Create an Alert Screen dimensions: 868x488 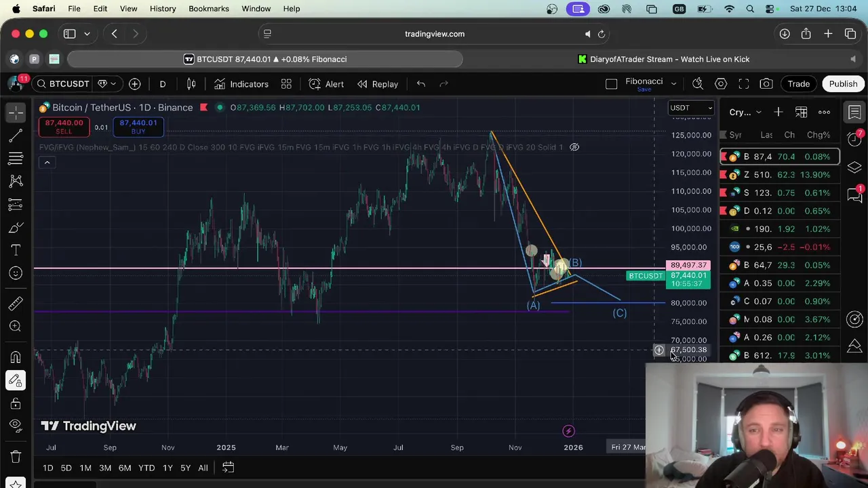(326, 84)
